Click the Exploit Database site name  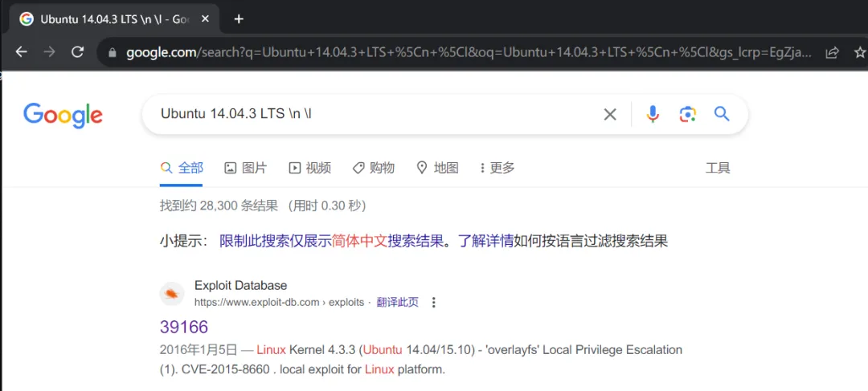(241, 285)
